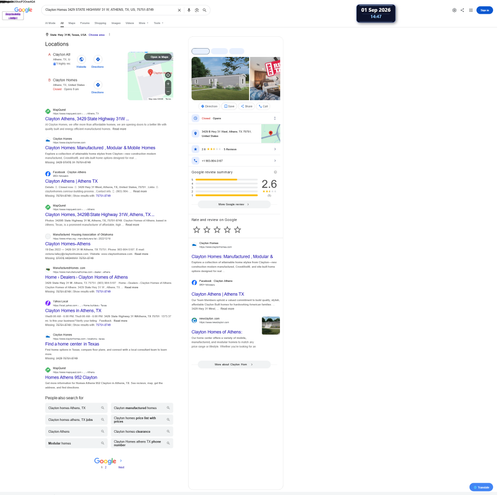Click the Share button in business panel
Viewport: 500px width, 495px height.
[247, 106]
